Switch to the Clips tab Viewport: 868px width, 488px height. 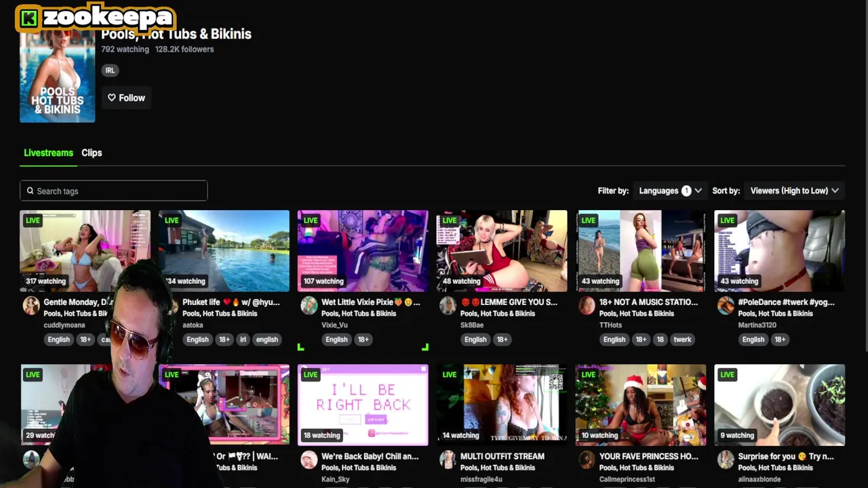click(92, 152)
